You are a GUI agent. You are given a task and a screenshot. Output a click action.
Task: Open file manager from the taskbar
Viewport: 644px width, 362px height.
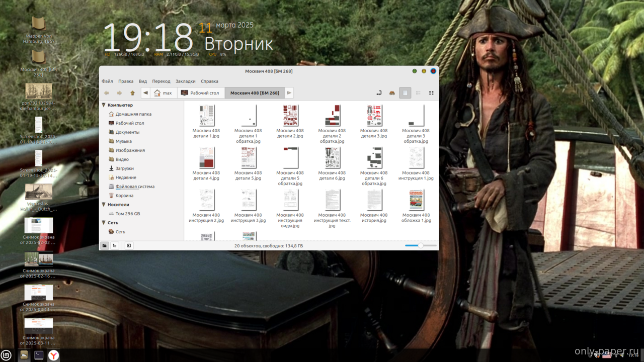24,355
